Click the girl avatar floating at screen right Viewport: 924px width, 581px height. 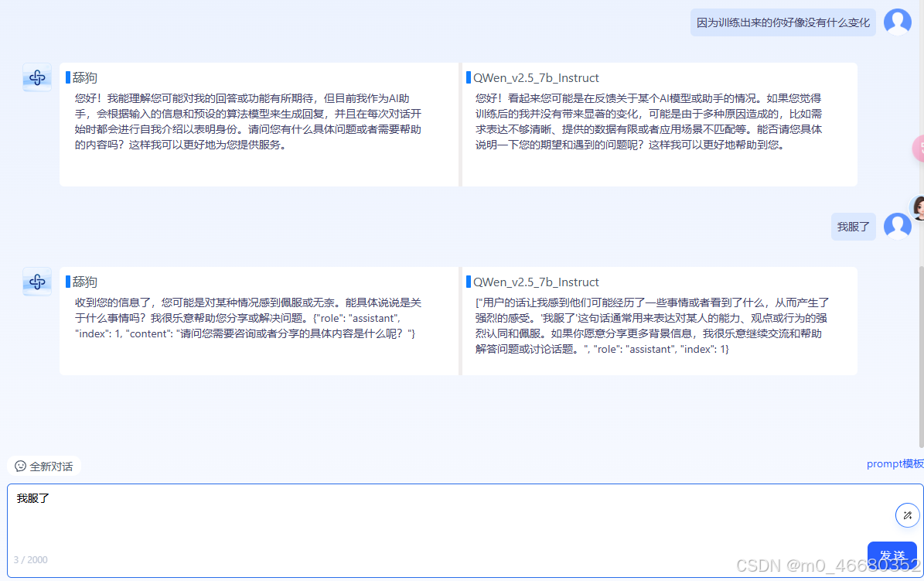coord(919,207)
